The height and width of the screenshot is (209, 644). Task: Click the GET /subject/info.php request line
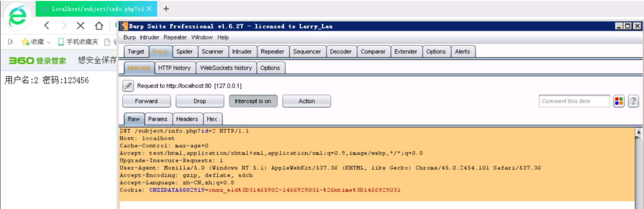[185, 131]
